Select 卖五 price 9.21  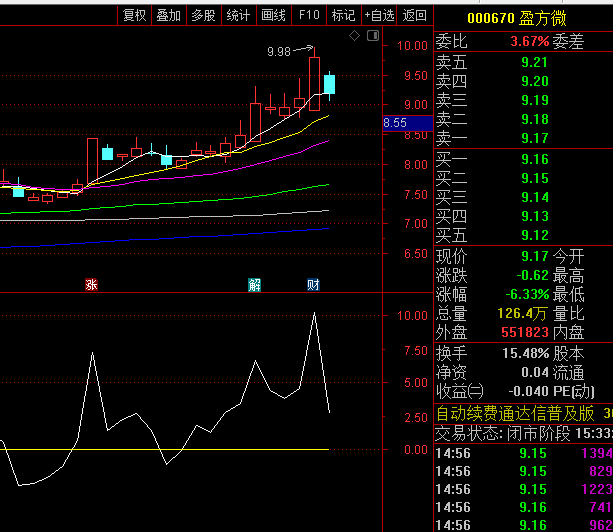click(535, 63)
